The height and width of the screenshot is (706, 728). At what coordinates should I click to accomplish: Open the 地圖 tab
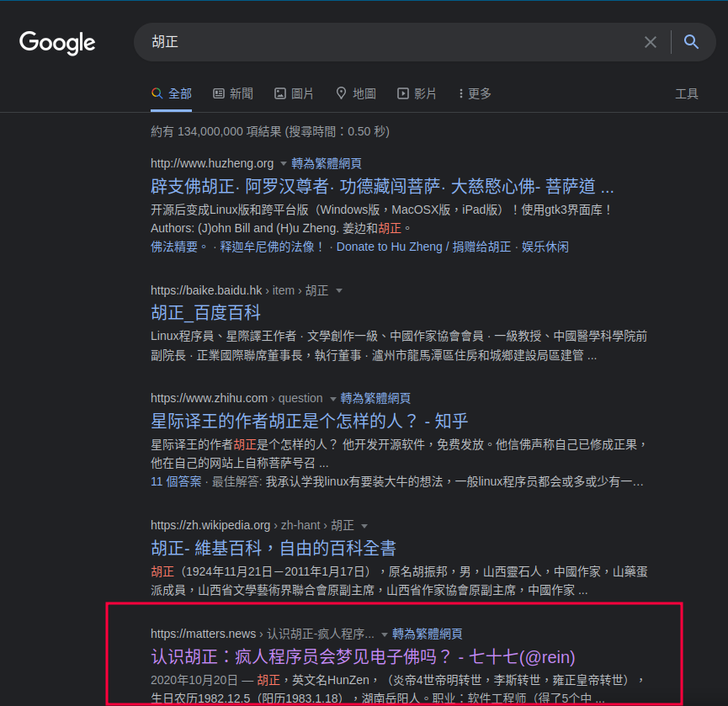coord(356,93)
